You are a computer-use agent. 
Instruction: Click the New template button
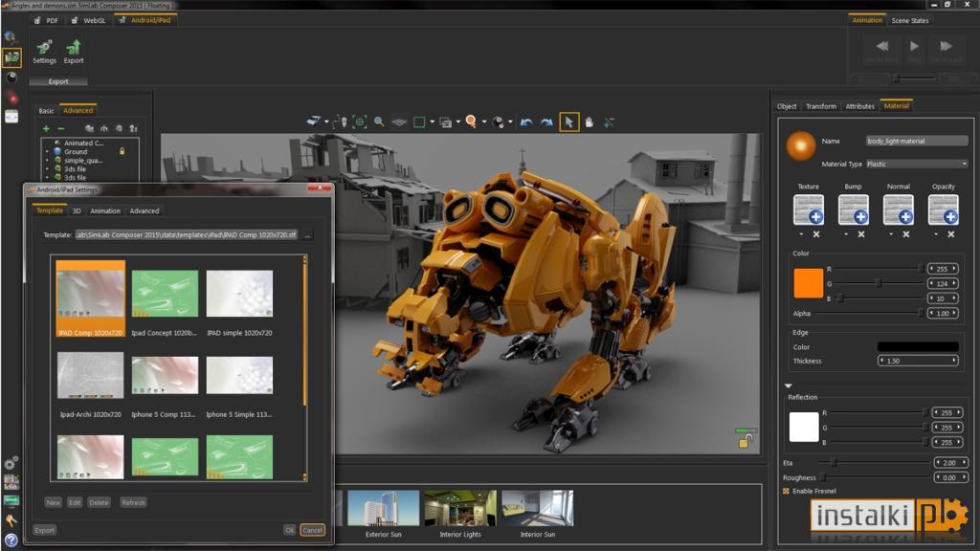point(54,502)
